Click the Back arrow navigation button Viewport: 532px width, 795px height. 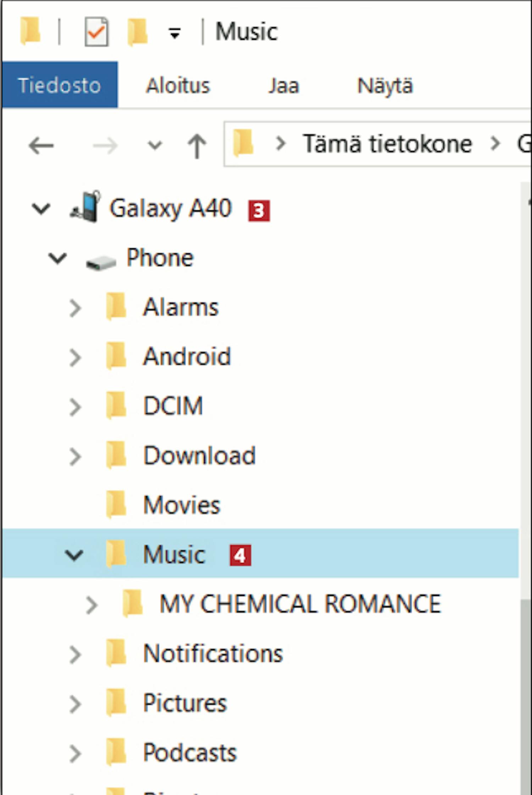coord(41,145)
